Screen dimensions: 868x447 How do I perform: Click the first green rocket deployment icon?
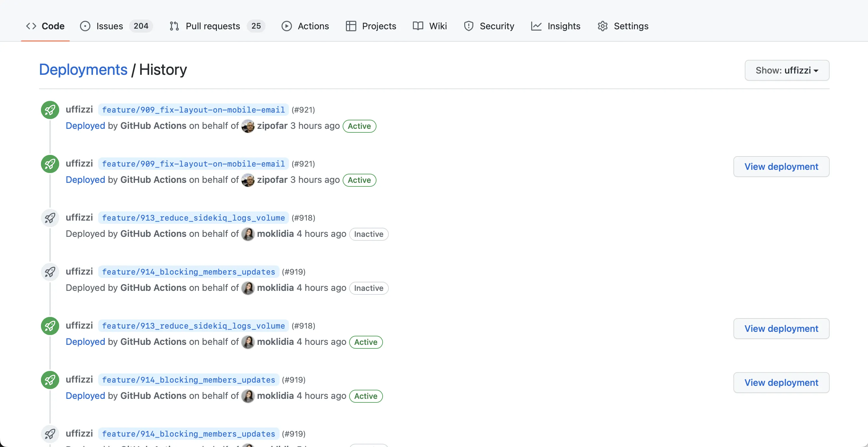point(50,110)
